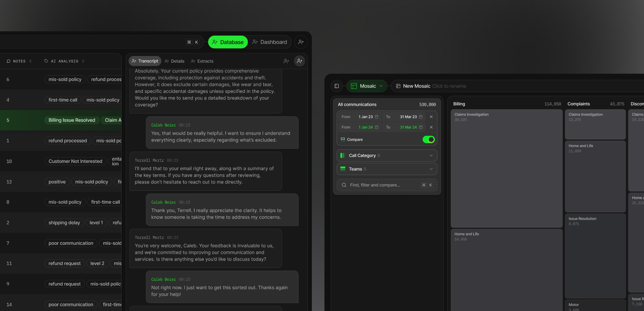This screenshot has height=311, width=644.
Task: Select the Complaints Issue Resolution tile
Action: pos(595,256)
